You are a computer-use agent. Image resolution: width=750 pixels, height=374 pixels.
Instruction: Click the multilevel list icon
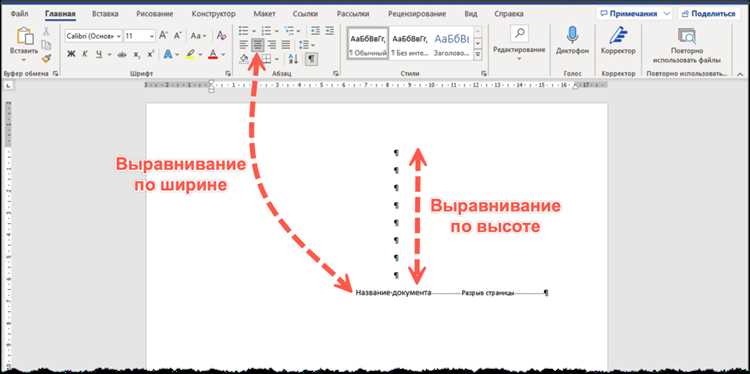pos(289,31)
